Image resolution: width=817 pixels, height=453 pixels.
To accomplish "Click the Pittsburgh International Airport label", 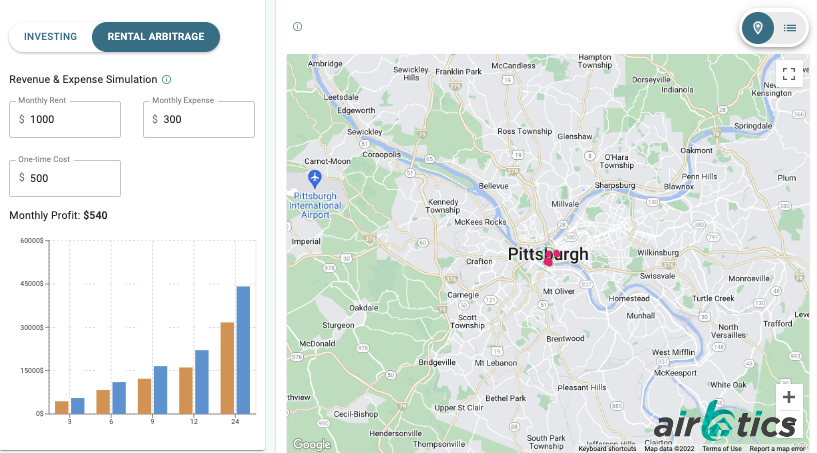I will point(315,205).
